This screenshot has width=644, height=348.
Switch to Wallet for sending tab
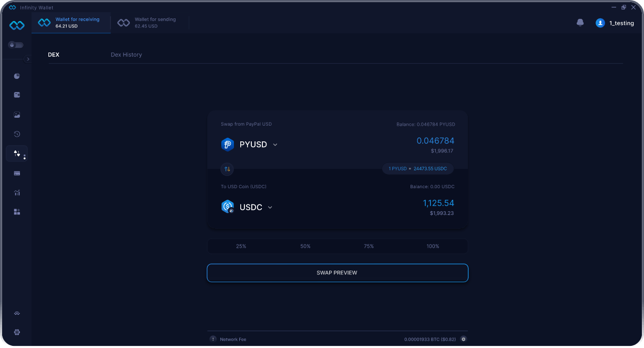(x=150, y=23)
